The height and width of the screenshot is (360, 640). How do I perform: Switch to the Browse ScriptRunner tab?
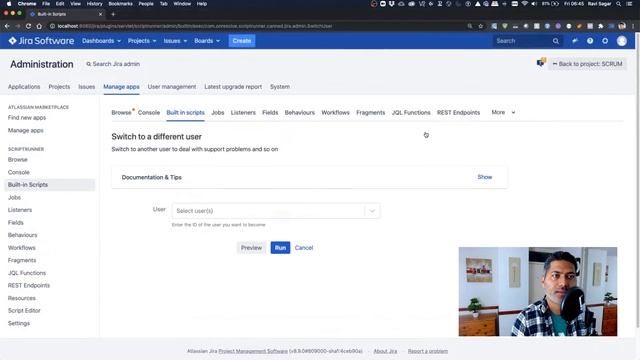click(x=121, y=113)
